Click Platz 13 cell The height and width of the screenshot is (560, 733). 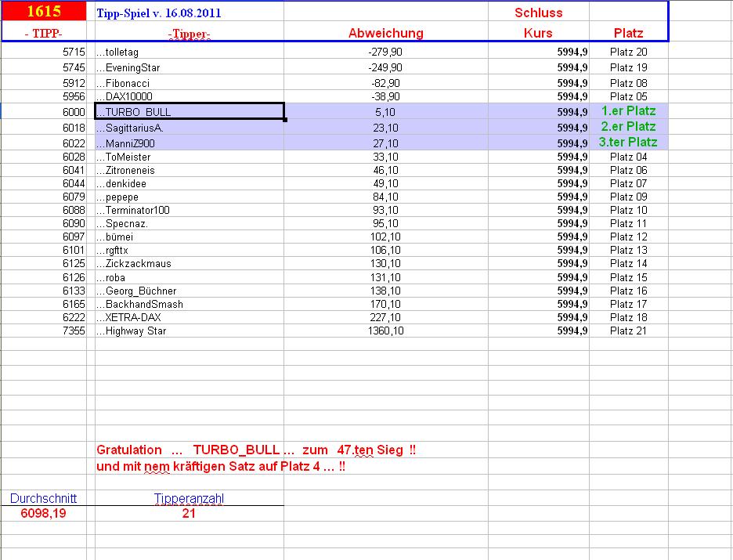[628, 251]
